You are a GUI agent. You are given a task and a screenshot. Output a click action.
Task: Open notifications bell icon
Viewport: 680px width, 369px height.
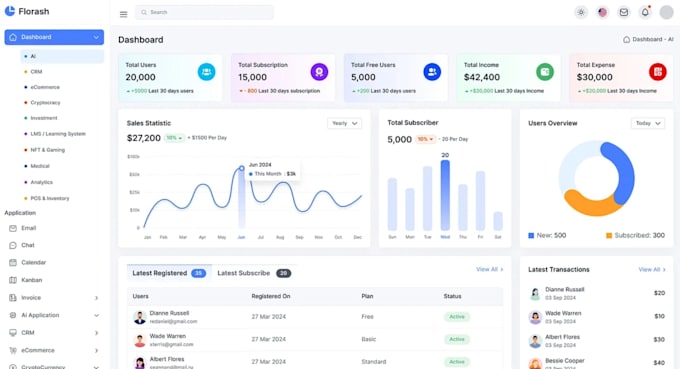pyautogui.click(x=645, y=12)
